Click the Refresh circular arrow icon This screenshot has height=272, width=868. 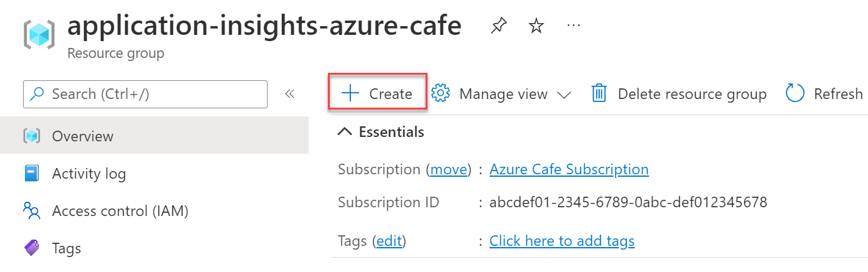click(795, 94)
